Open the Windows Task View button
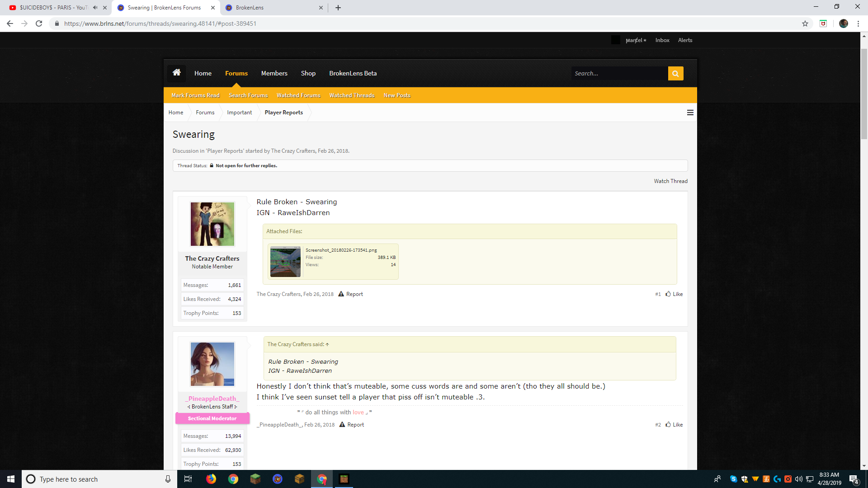The image size is (868, 488). pyautogui.click(x=188, y=479)
